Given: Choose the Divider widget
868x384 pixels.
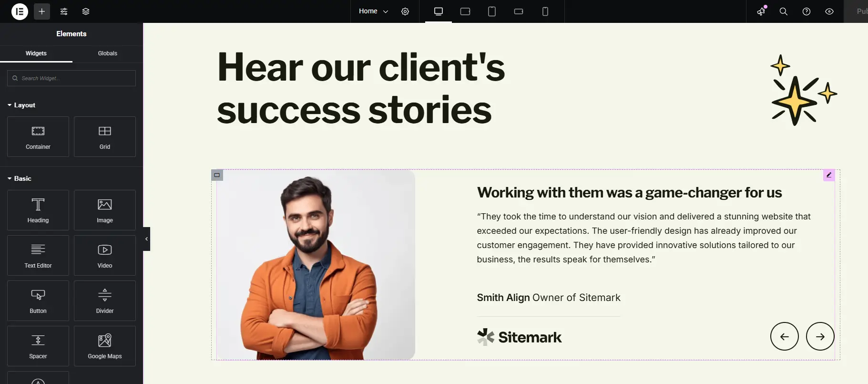Looking at the screenshot, I should tap(105, 301).
